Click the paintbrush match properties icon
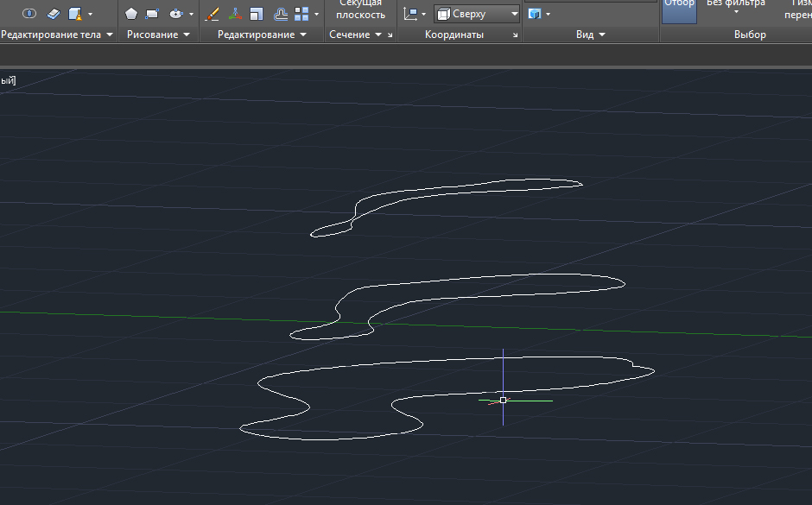Image resolution: width=812 pixels, height=505 pixels. [x=212, y=14]
